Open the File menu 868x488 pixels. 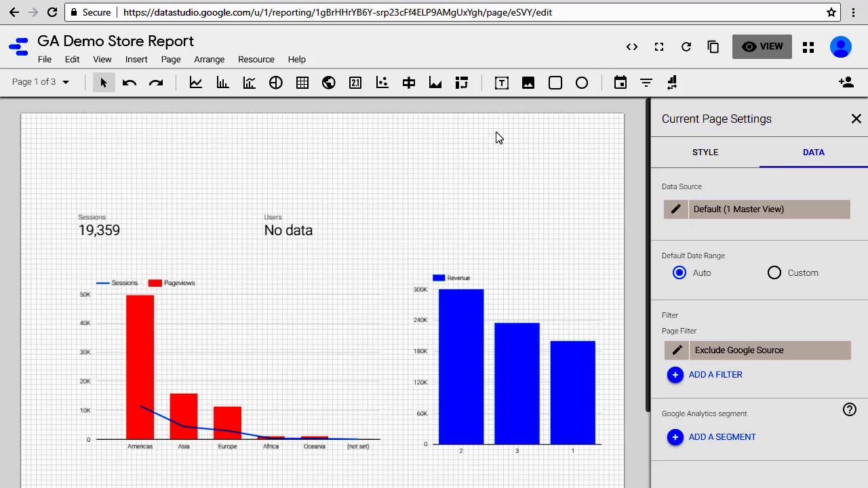tap(45, 60)
